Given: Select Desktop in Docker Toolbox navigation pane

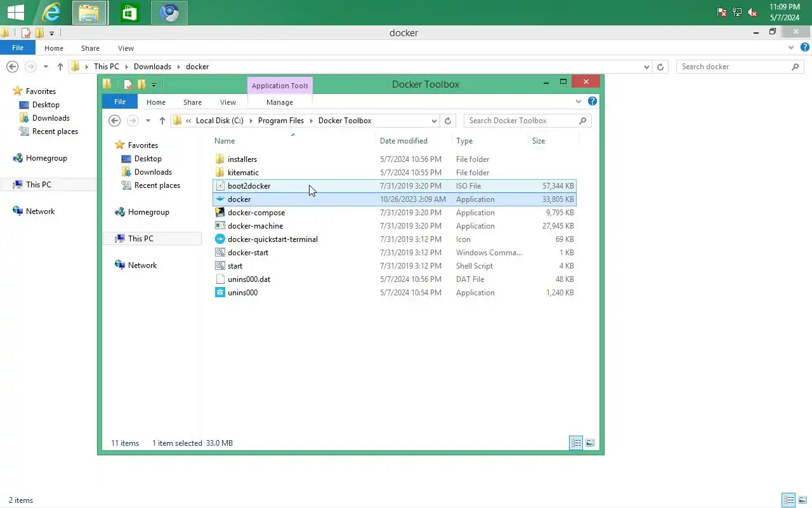Looking at the screenshot, I should tap(148, 159).
